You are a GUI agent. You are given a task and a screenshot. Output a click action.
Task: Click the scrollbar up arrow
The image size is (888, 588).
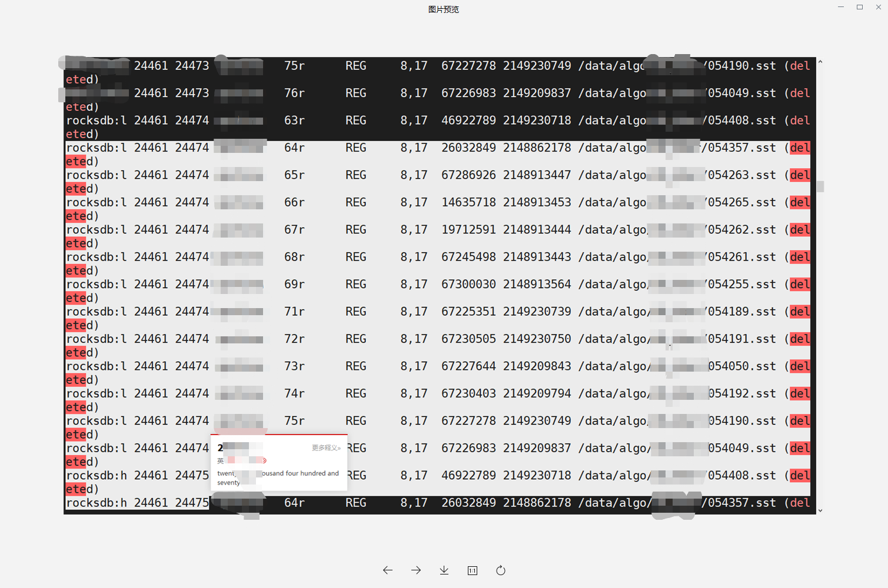(x=820, y=61)
